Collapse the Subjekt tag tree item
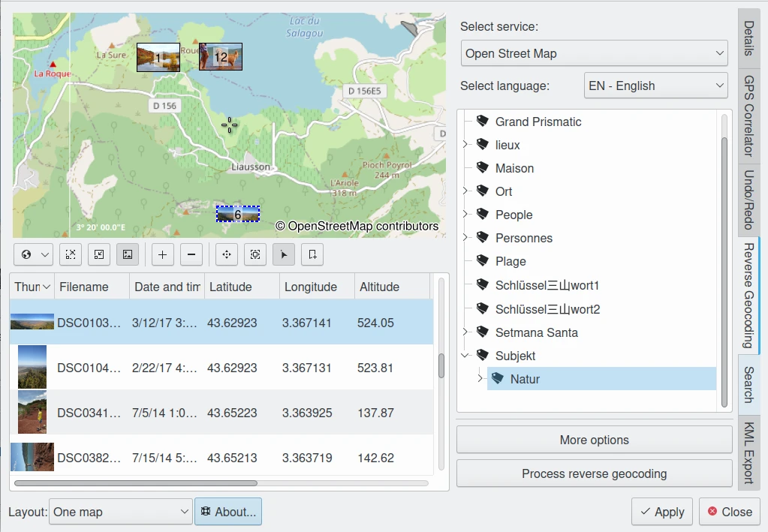 pyautogui.click(x=465, y=356)
